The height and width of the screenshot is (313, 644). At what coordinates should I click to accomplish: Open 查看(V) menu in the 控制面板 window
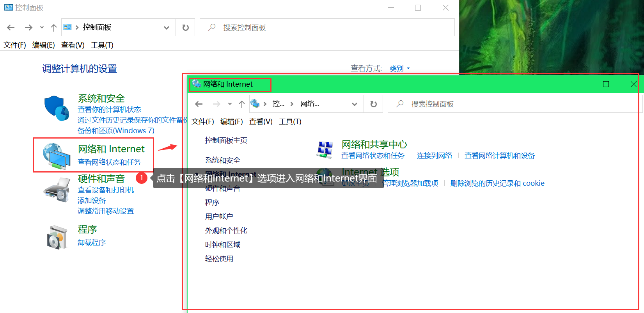pos(73,45)
